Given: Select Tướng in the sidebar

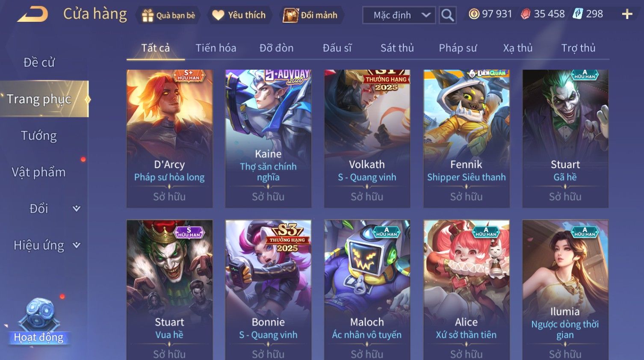Looking at the screenshot, I should (x=38, y=136).
